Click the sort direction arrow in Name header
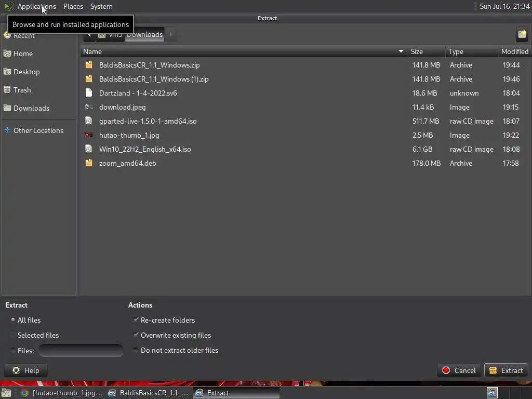The width and height of the screenshot is (532, 399). click(401, 51)
